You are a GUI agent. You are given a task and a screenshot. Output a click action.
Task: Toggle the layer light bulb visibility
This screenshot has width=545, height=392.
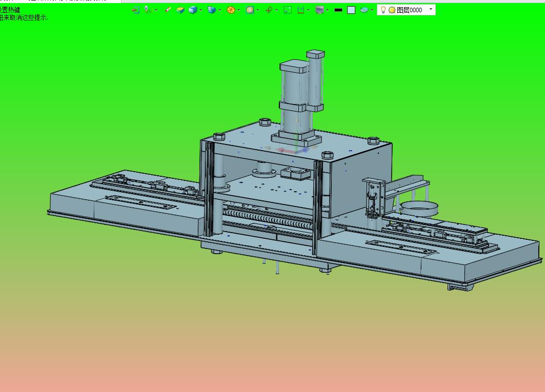tap(383, 10)
